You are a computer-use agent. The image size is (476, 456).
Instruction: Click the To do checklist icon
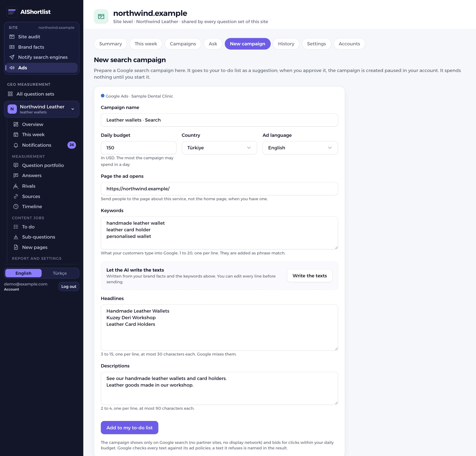[16, 227]
